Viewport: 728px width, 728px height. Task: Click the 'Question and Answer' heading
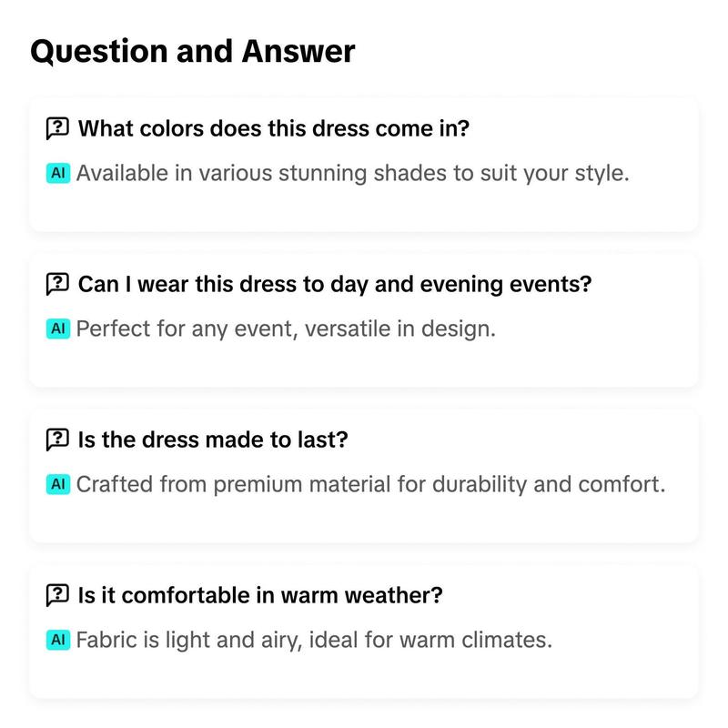(193, 51)
